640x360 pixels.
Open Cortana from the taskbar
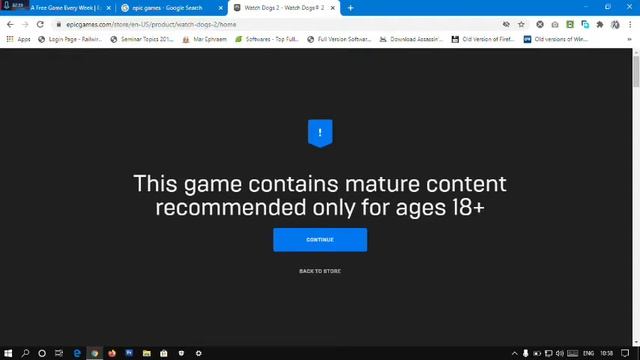tap(42, 353)
